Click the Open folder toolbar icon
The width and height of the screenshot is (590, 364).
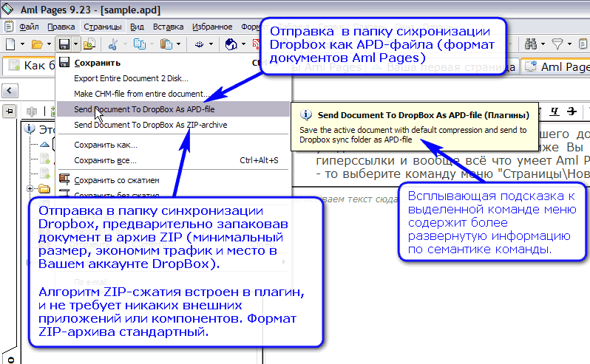[37, 44]
